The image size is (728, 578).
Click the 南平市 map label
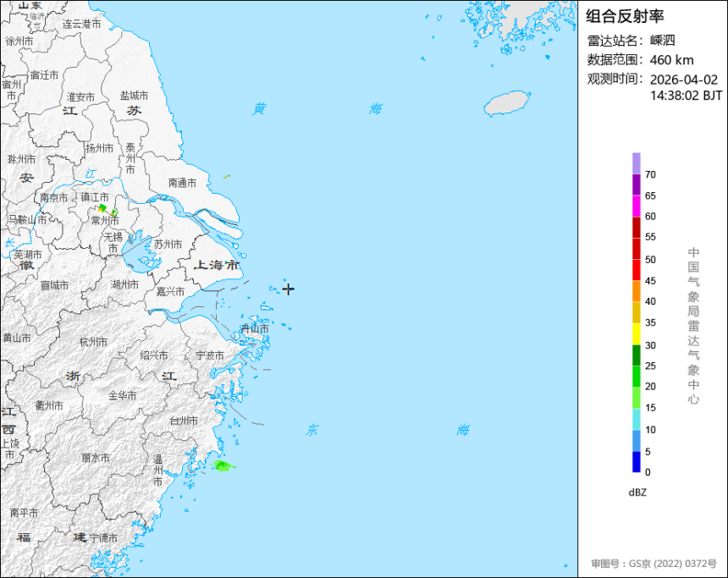click(25, 513)
